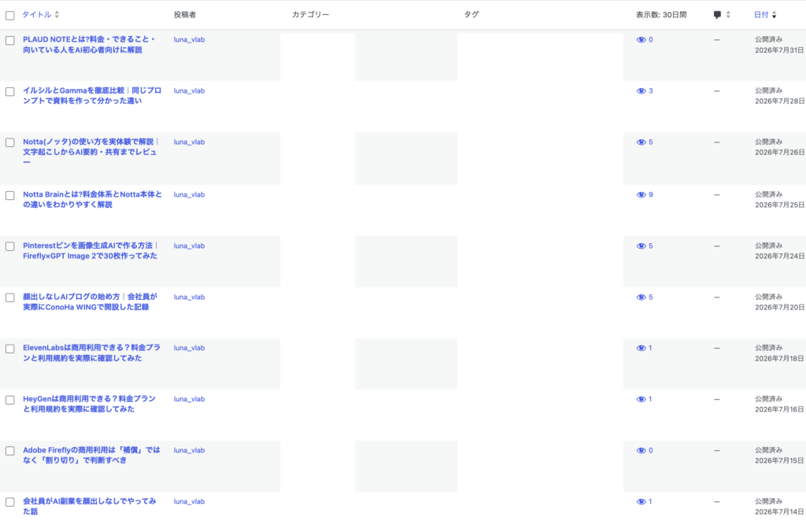The width and height of the screenshot is (806, 532).
Task: Click date 2026年7月25日 cell
Action: [x=779, y=205]
